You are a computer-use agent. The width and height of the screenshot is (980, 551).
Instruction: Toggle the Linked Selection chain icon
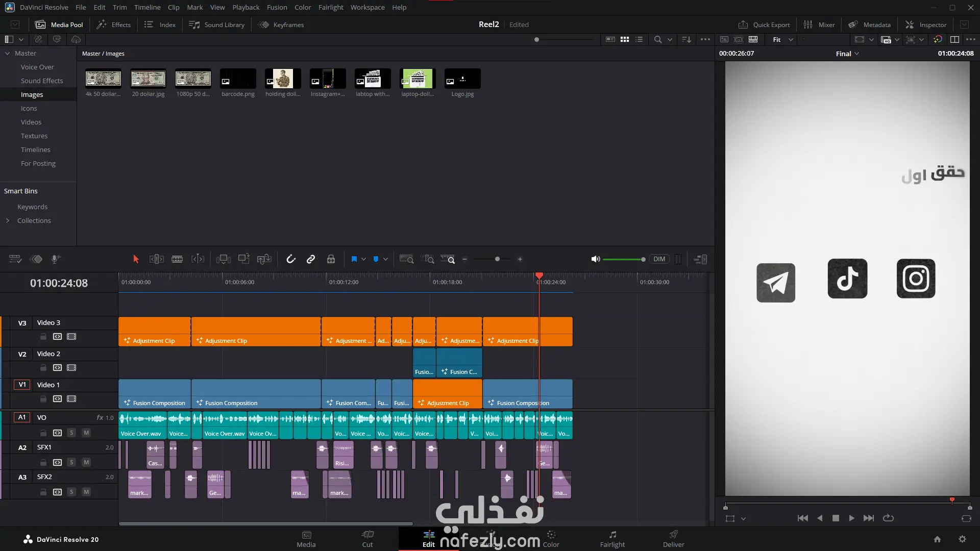pyautogui.click(x=311, y=259)
